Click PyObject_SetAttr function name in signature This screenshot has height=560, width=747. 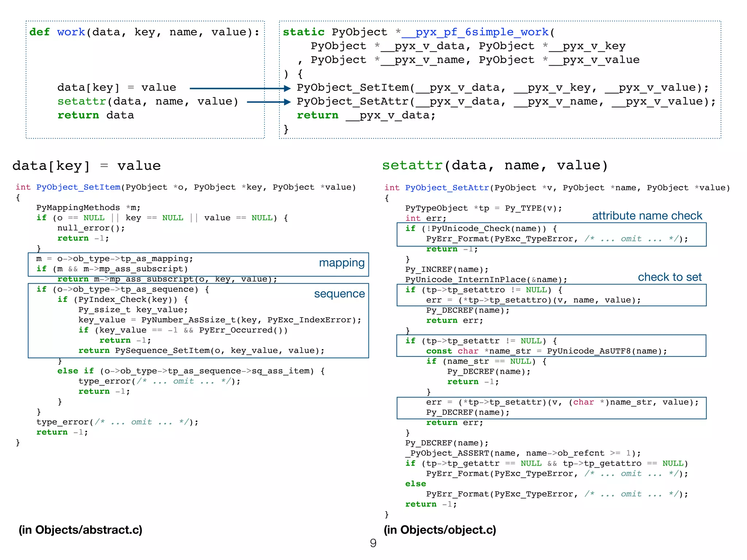[447, 188]
